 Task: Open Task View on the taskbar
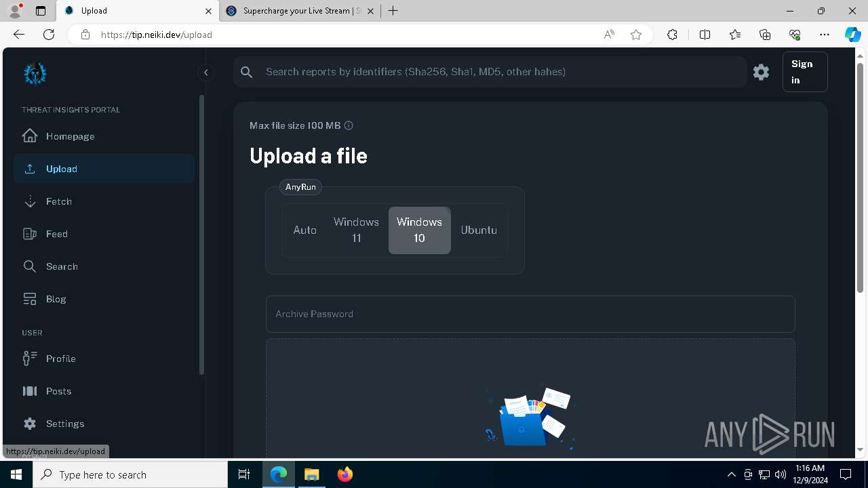coord(244,474)
